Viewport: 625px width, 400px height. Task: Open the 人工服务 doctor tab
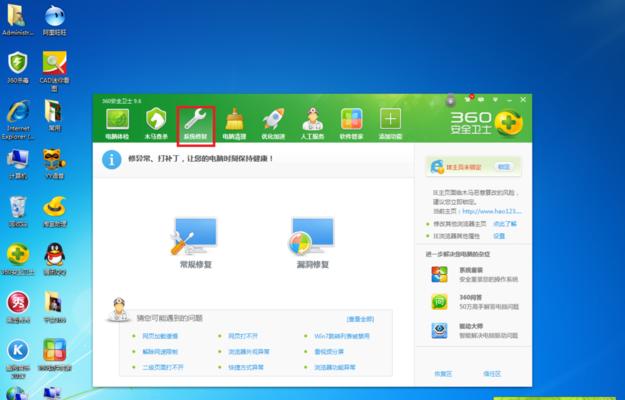tap(312, 124)
